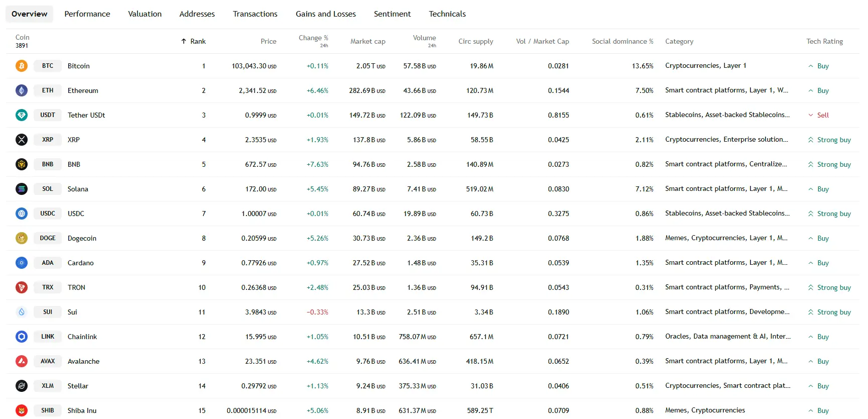Open the Tether USDt name link
This screenshot has width=868, height=419.
(x=86, y=115)
